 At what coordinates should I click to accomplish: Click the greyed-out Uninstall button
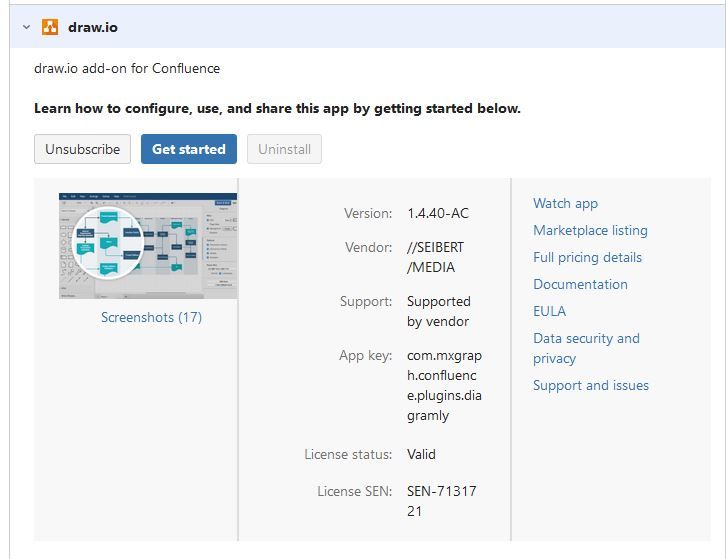click(x=284, y=149)
